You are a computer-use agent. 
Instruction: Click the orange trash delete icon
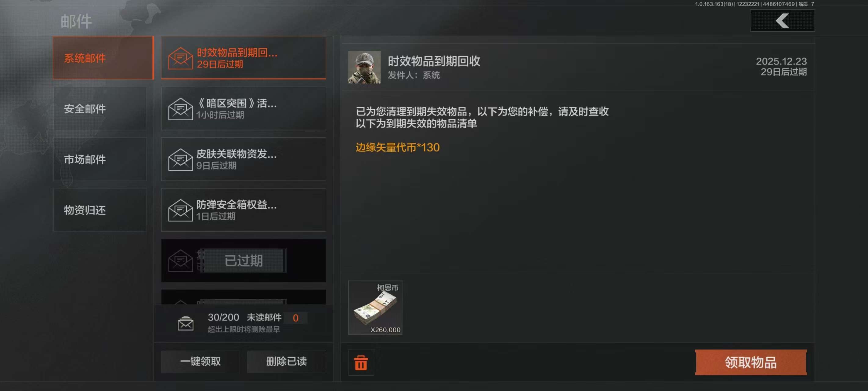coord(361,363)
